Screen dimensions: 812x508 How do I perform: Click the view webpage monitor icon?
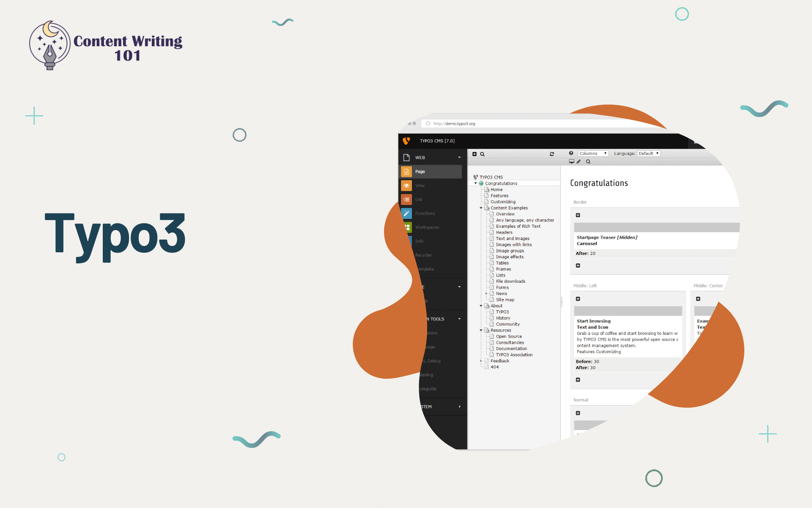click(x=572, y=161)
